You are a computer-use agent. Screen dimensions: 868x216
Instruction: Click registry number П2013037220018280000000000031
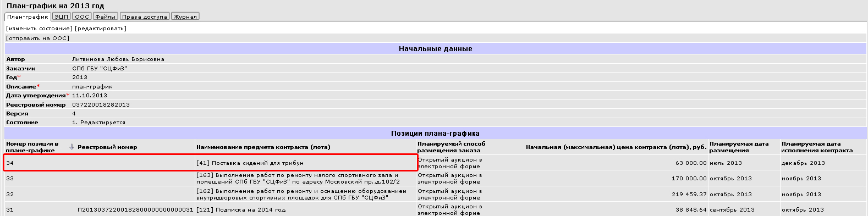coord(135,209)
